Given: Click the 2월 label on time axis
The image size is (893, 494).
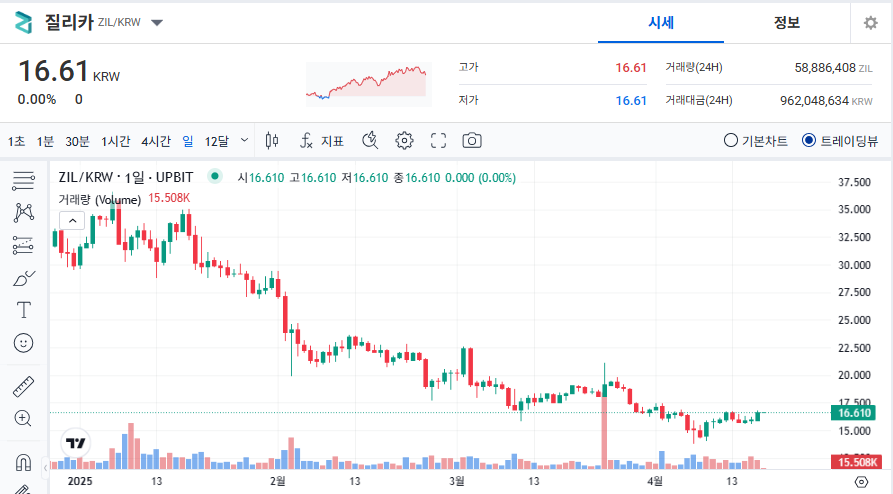Looking at the screenshot, I should click(278, 481).
